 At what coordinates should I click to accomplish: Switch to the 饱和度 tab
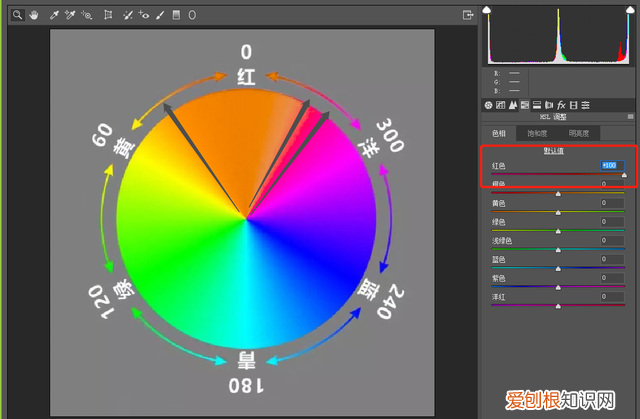click(538, 133)
